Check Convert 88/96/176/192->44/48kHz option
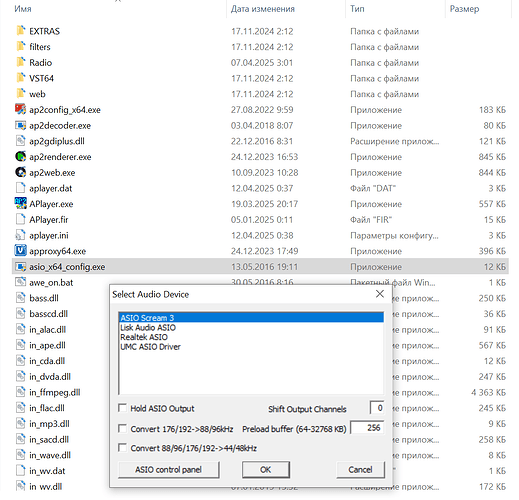This screenshot has width=519, height=500. [122, 448]
